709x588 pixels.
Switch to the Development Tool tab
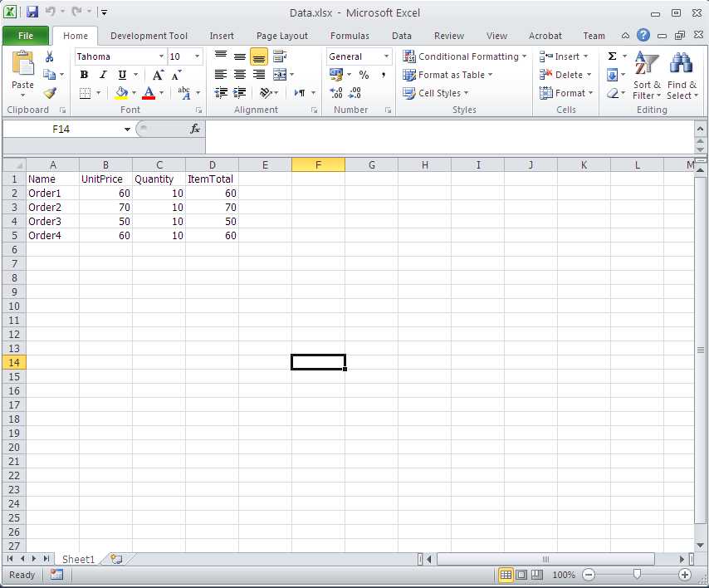pos(149,36)
